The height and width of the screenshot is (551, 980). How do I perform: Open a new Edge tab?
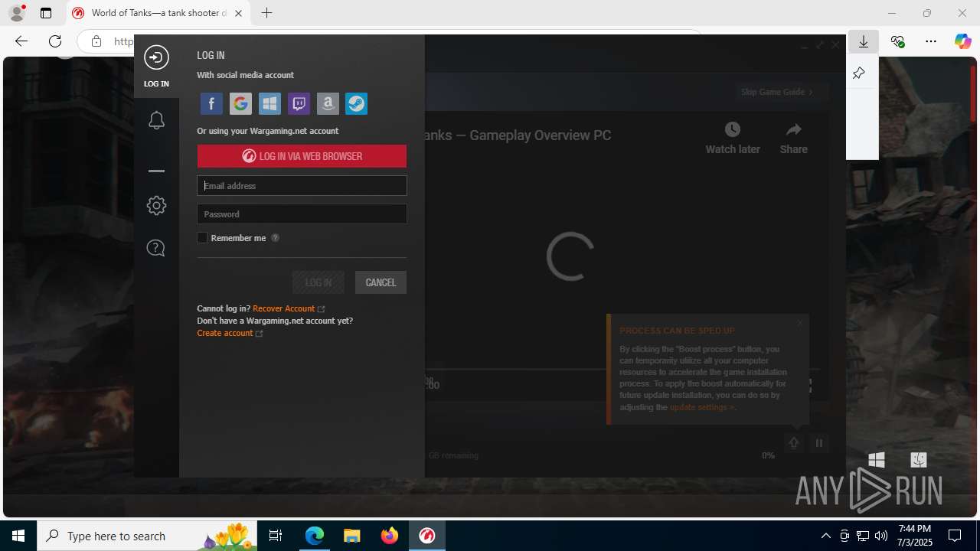point(266,13)
